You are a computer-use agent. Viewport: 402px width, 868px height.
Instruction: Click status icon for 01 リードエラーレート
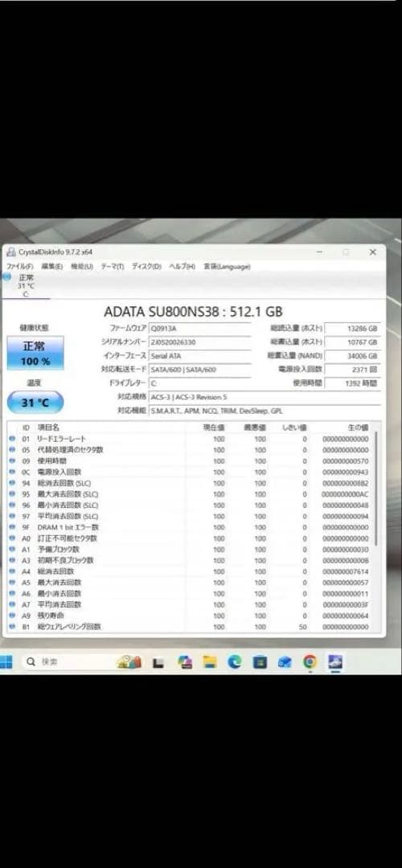pos(13,439)
